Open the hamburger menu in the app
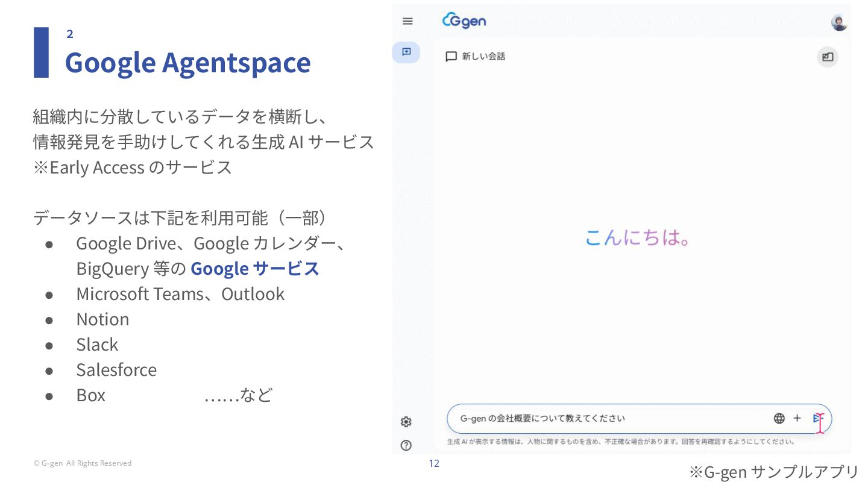 407,21
